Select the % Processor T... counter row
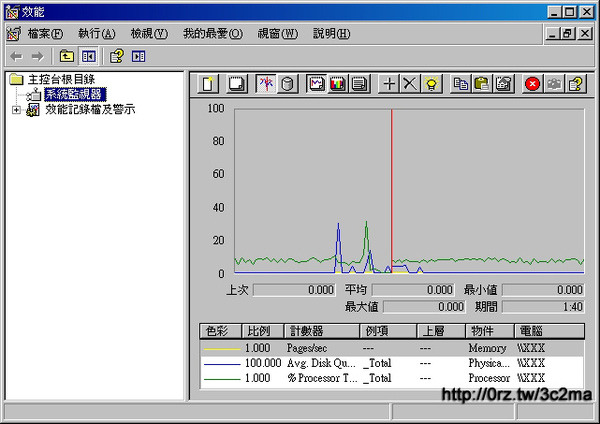 pos(392,378)
